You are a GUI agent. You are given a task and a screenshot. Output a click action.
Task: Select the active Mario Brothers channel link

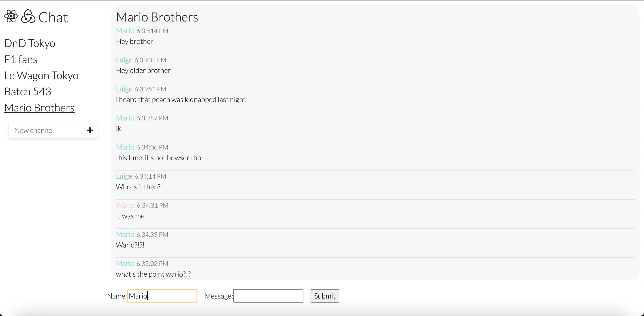point(39,108)
